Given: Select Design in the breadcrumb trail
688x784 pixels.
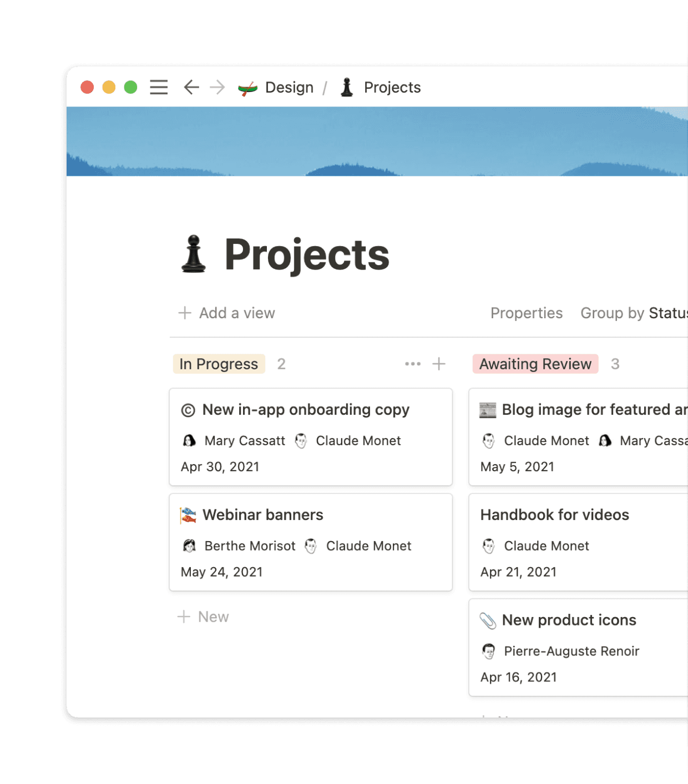Looking at the screenshot, I should pos(289,87).
